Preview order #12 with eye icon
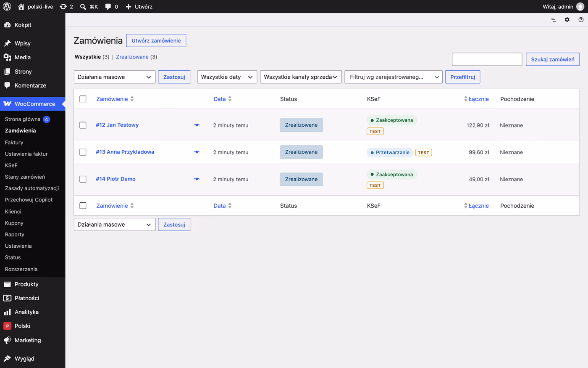588x368 pixels. click(x=197, y=125)
